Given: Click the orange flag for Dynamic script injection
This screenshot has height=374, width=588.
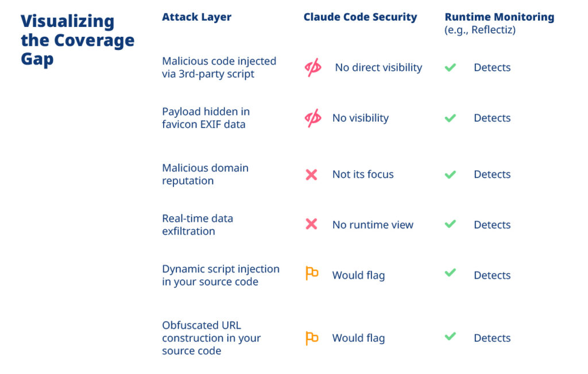Looking at the screenshot, I should coord(312,275).
